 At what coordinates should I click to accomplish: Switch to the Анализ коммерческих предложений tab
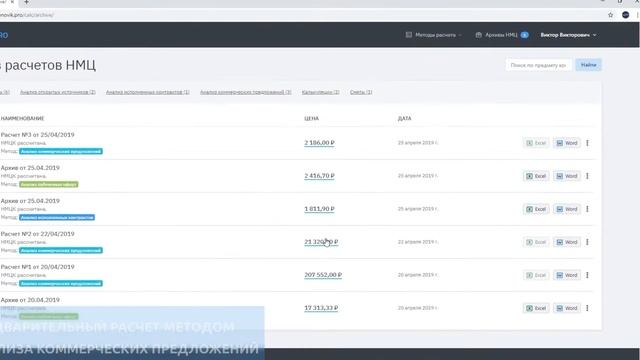pos(246,92)
